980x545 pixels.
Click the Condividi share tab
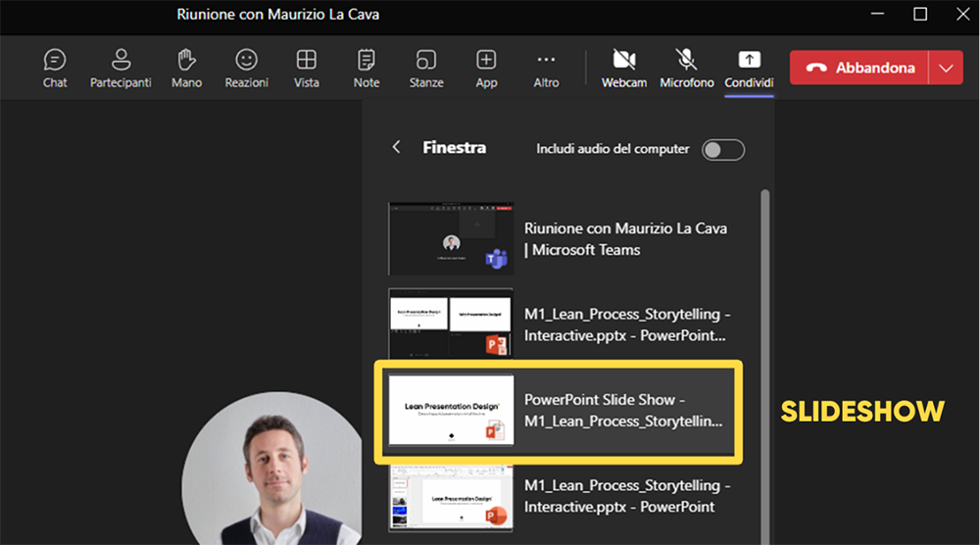pos(749,68)
